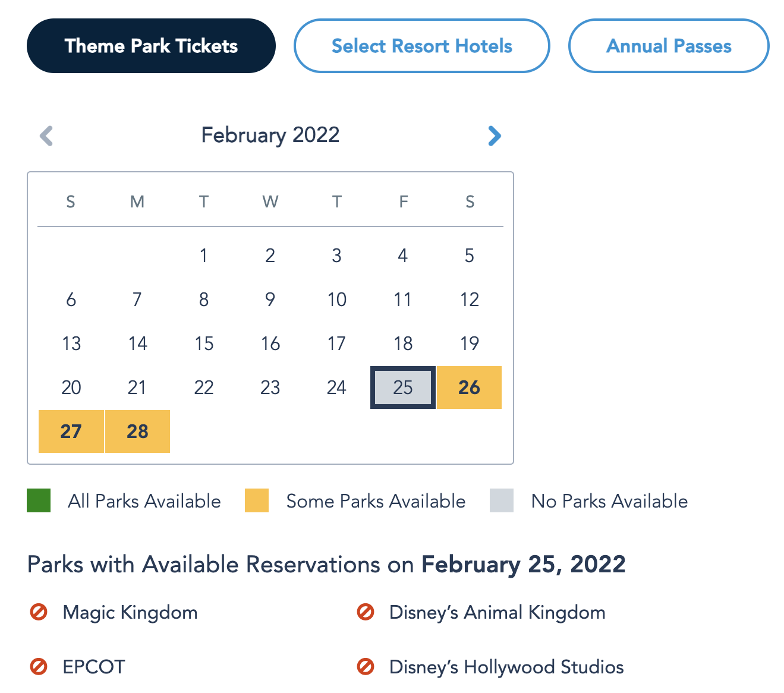Select the highlighted February 25 date
This screenshot has height=693, width=784.
click(403, 388)
